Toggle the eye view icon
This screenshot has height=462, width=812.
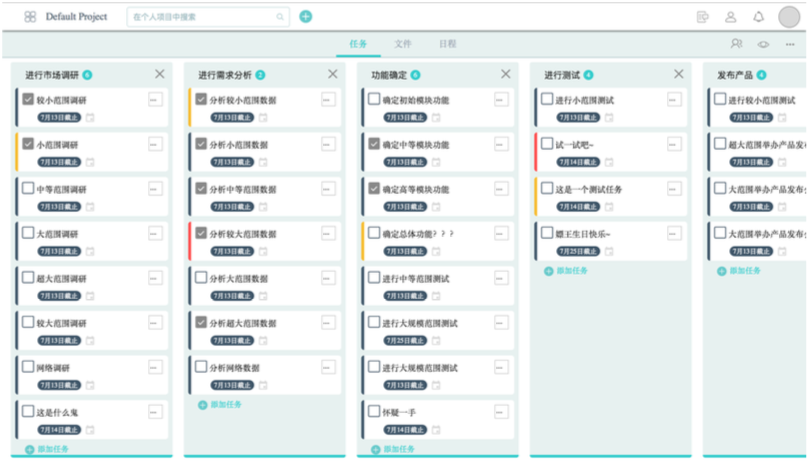pos(763,45)
